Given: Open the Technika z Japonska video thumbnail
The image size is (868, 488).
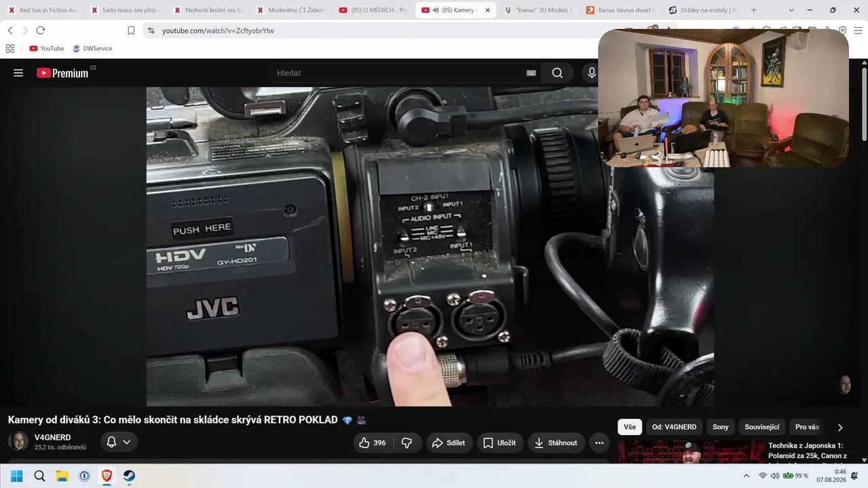Looking at the screenshot, I should [690, 452].
